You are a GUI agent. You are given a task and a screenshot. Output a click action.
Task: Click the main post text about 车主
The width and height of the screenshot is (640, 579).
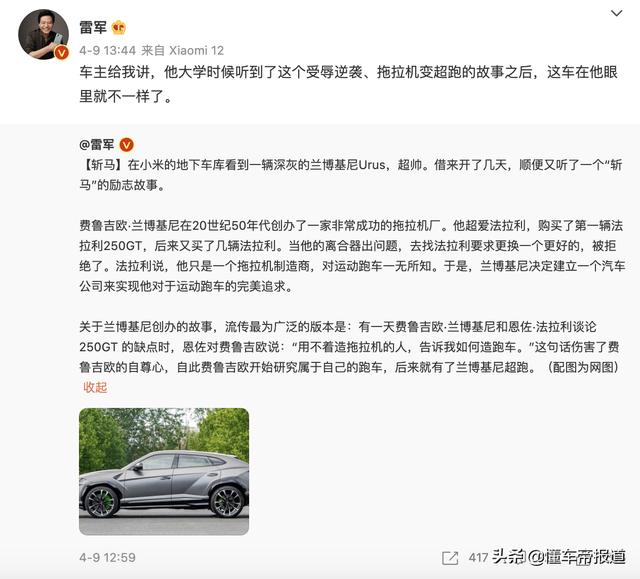pos(348,84)
